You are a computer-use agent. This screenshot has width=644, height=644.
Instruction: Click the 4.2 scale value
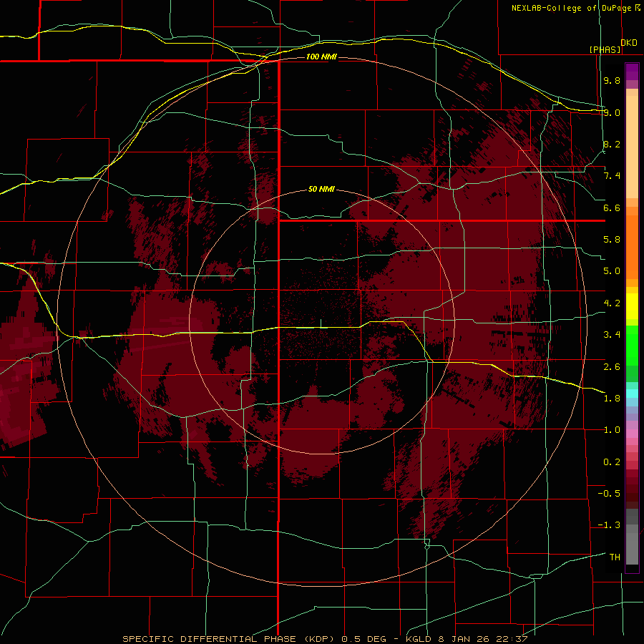pyautogui.click(x=612, y=303)
